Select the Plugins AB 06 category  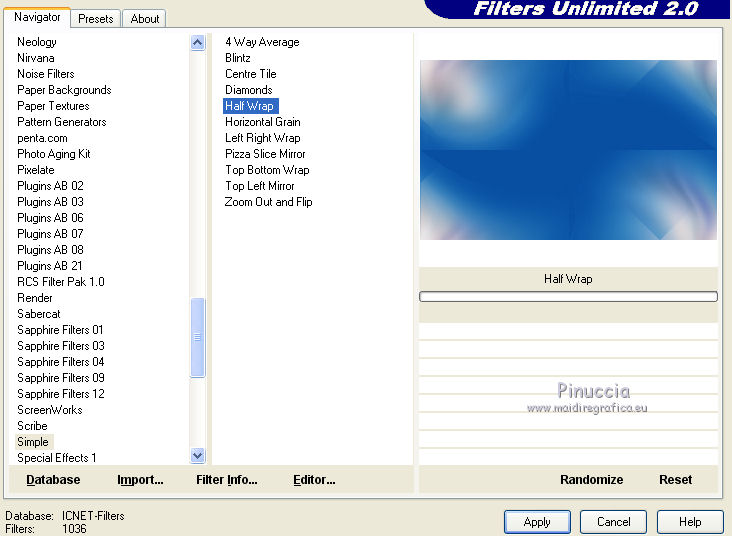coord(50,218)
